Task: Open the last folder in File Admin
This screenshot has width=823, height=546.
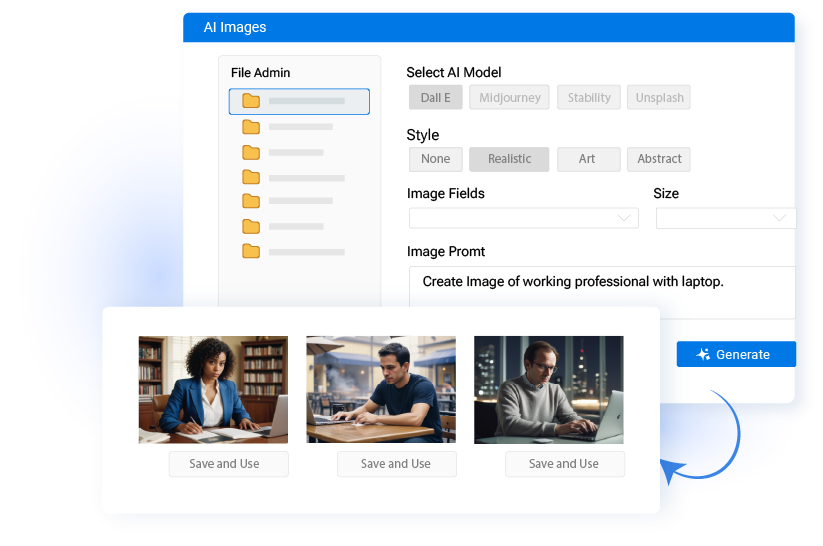Action: 294,252
